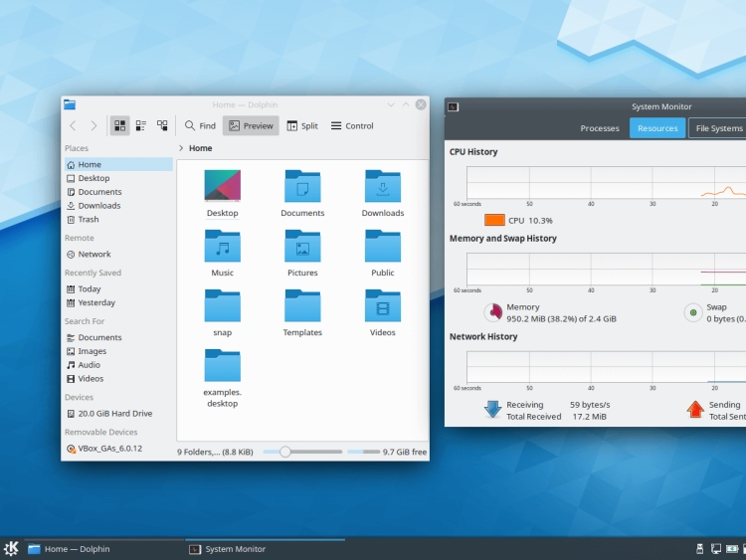Switch to Details tree view mode
Image resolution: width=746 pixels, height=560 pixels.
pyautogui.click(x=162, y=126)
